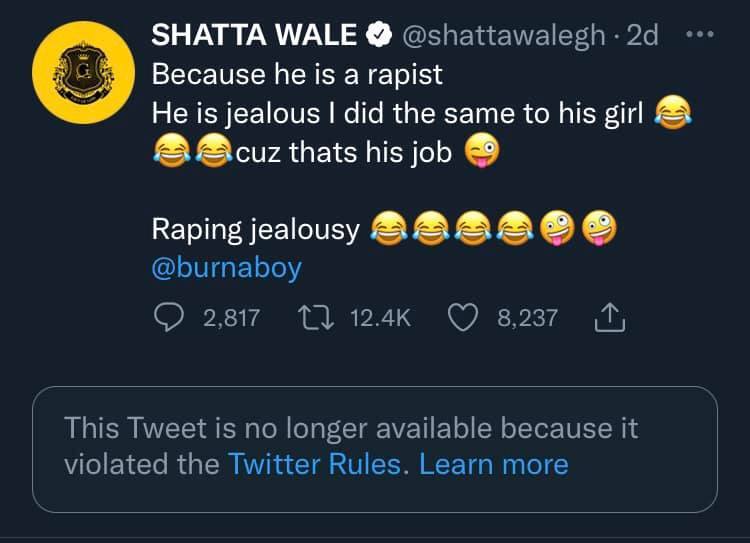
Task: Click the tongue-out emoji after 'his job'
Action: coord(482,155)
